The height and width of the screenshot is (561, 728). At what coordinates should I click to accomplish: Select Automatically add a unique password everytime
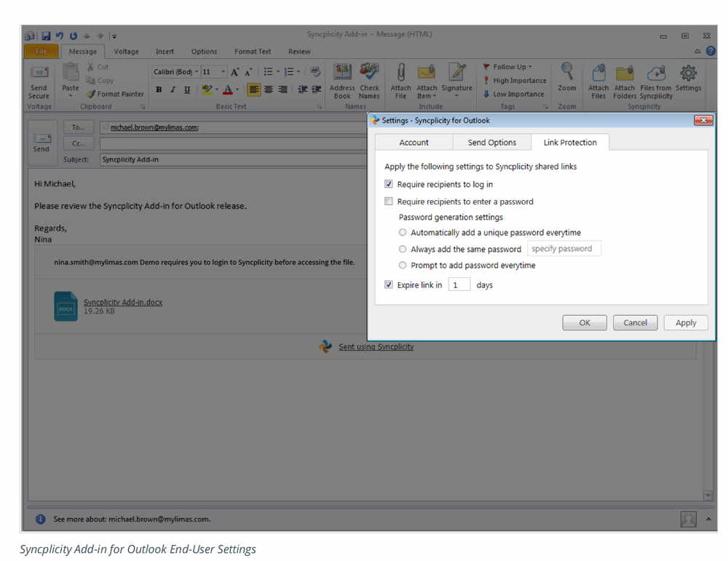tap(403, 232)
